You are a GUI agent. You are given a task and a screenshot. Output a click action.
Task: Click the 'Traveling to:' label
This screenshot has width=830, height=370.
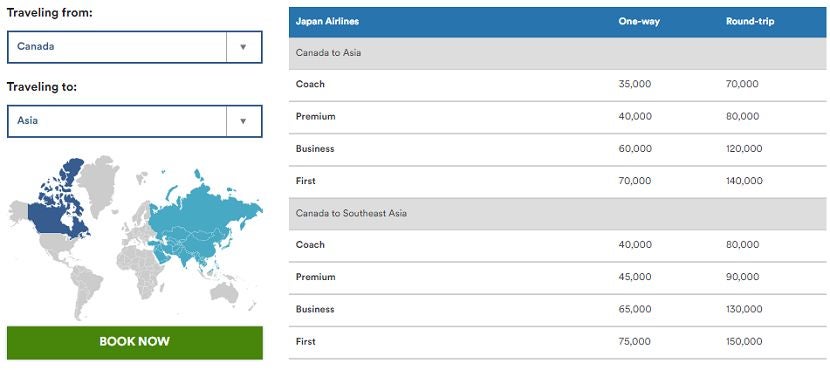(x=42, y=87)
